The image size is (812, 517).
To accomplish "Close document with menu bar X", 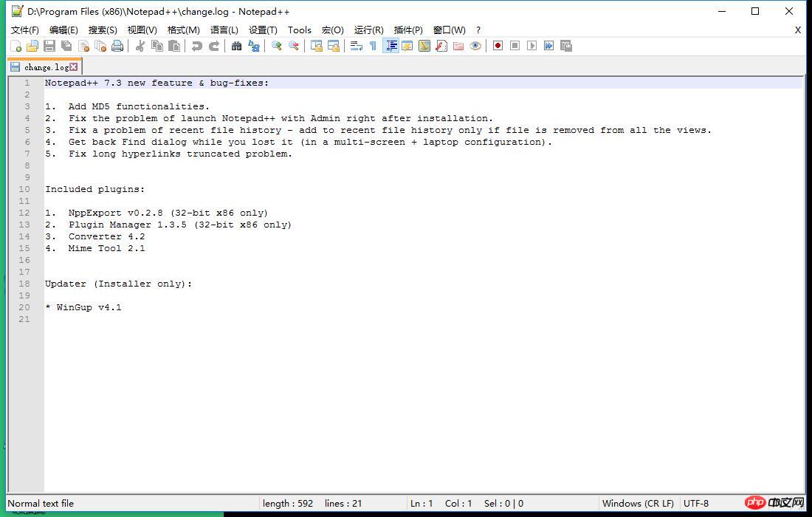I will pos(797,30).
